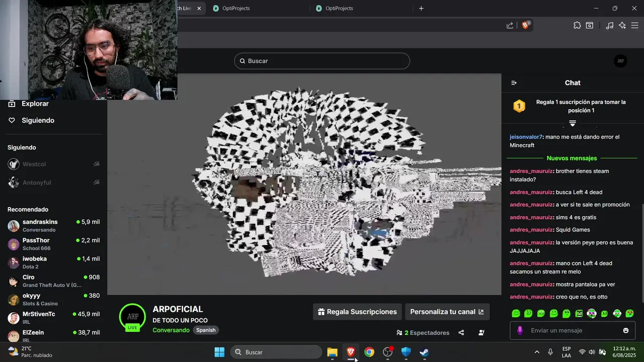Click the share page icon in address bar
The image size is (644, 362).
pyautogui.click(x=510, y=25)
